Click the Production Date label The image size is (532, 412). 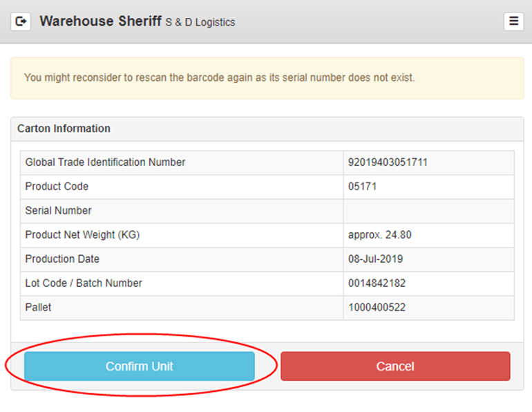point(62,259)
